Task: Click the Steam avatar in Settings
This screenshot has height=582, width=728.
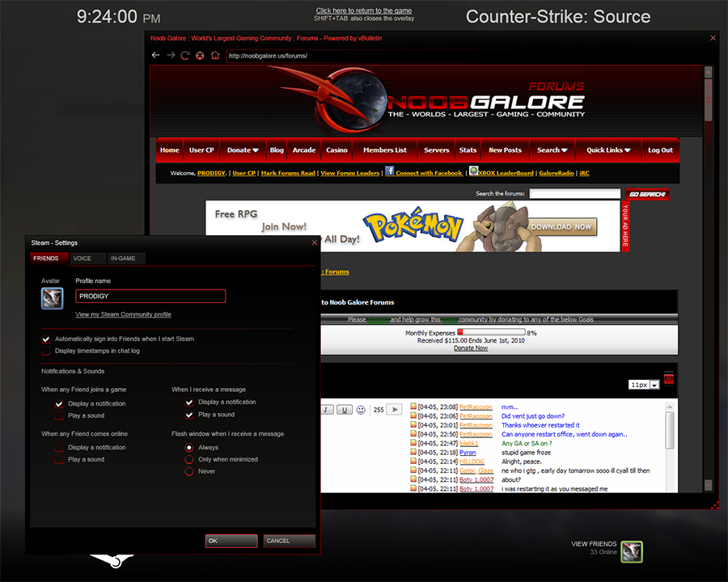Action: coord(52,298)
